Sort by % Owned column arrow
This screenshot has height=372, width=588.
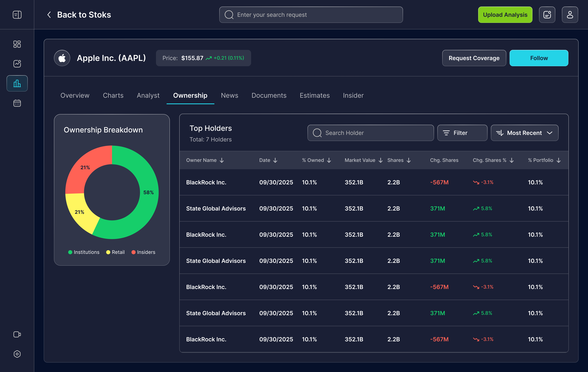point(329,160)
